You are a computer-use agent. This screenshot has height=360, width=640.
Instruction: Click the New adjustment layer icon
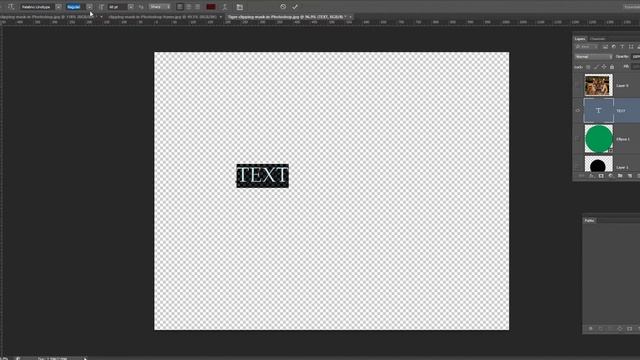coord(611,176)
